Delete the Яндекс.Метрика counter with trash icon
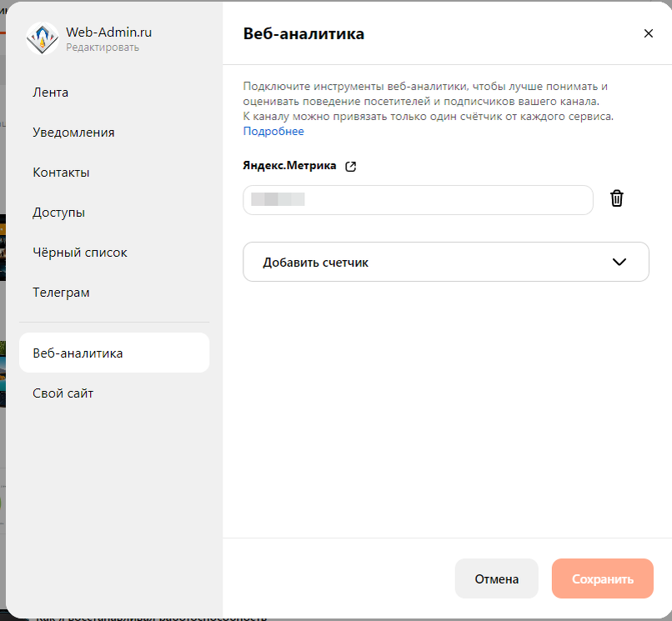Screen dimensions: 672x621 pyautogui.click(x=616, y=198)
